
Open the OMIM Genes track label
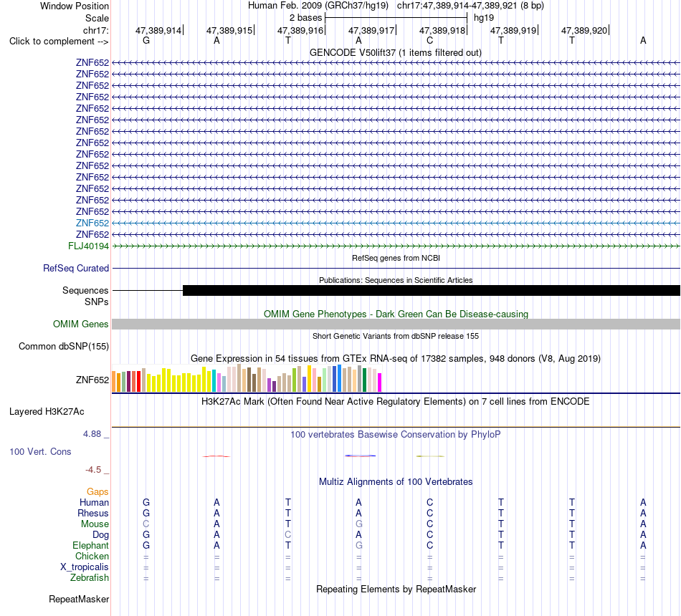(81, 324)
